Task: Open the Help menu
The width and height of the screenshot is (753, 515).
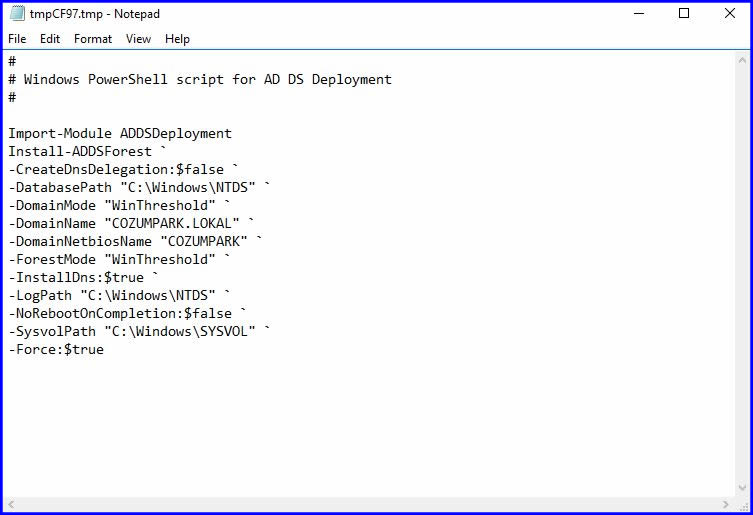Action: click(x=177, y=39)
